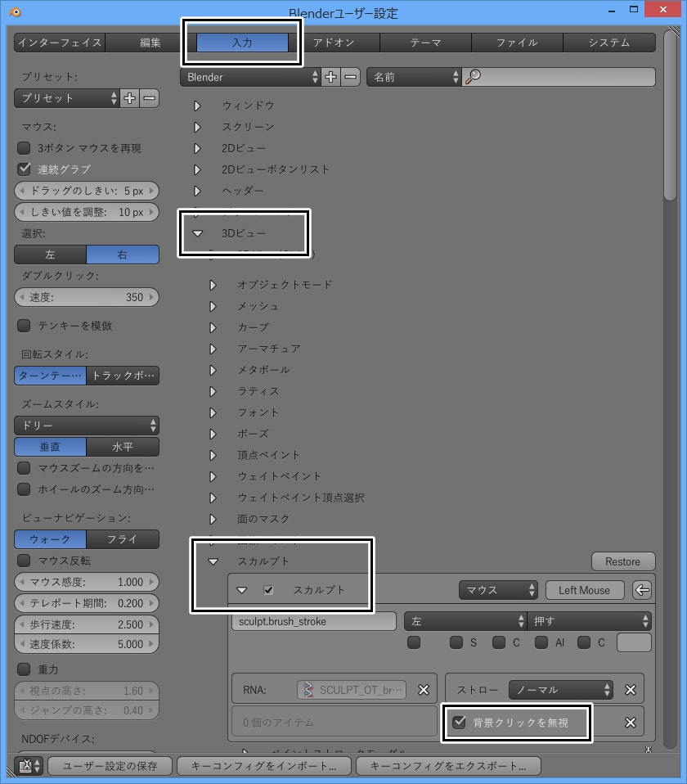This screenshot has height=784, width=687.
Task: Expand the オブジェクトモード section
Action: click(x=213, y=285)
